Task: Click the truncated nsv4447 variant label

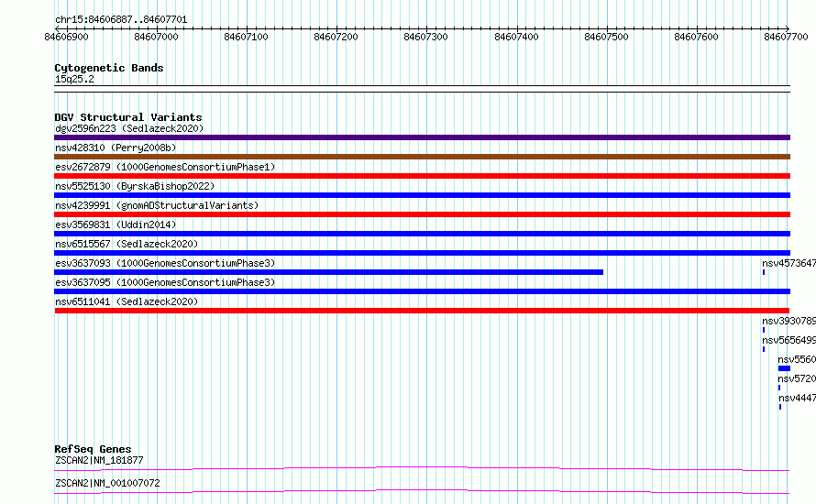Action: point(798,398)
